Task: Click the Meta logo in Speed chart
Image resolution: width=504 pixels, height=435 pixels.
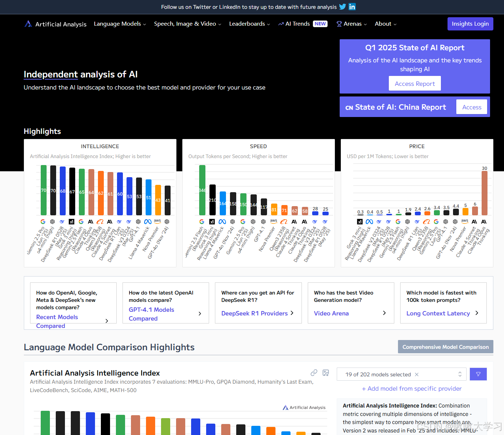Action: pyautogui.click(x=222, y=222)
